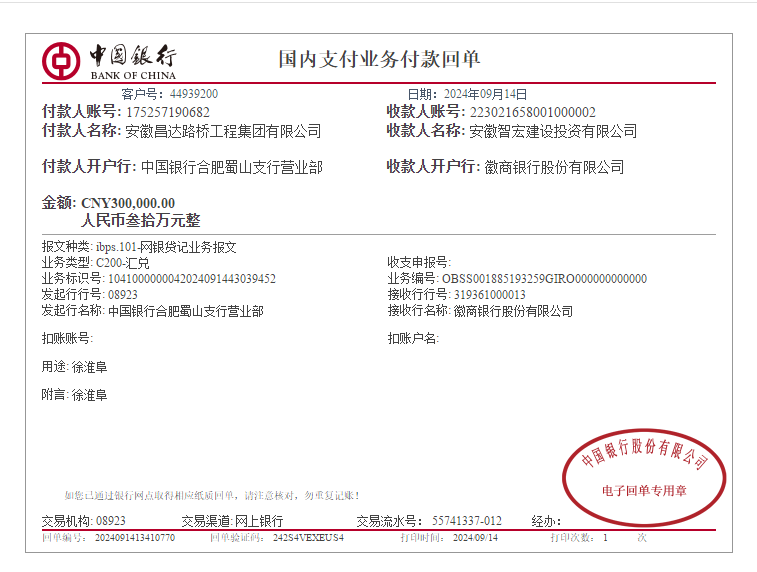This screenshot has height=572, width=757.
Task: Click transaction channel 网上银行
Action: (258, 521)
